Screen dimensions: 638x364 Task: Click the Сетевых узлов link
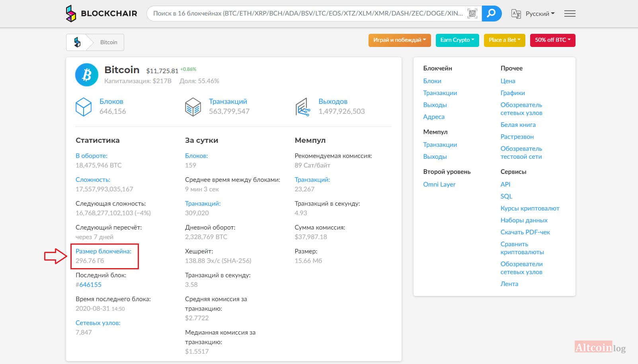pyautogui.click(x=98, y=323)
